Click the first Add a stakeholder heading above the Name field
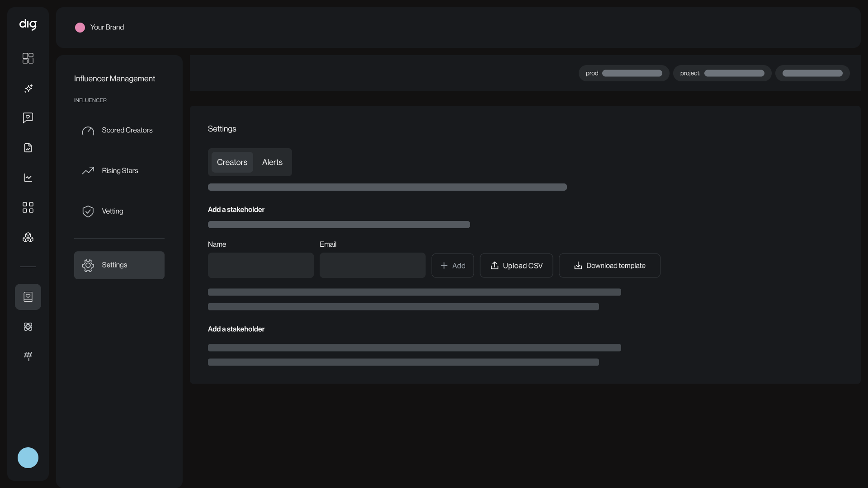 pyautogui.click(x=236, y=210)
